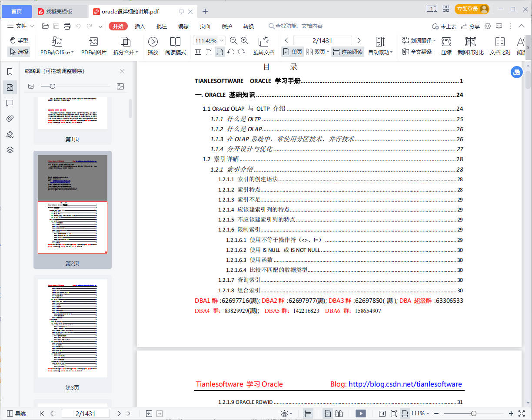Click the 立即登录 login button

pyautogui.click(x=472, y=9)
